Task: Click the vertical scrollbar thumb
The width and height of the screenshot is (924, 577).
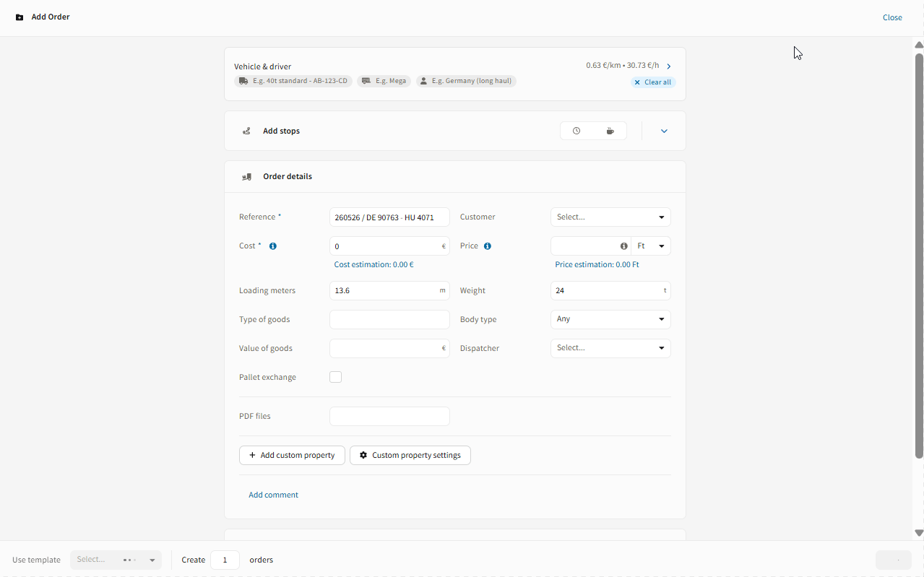Action: tap(919, 256)
